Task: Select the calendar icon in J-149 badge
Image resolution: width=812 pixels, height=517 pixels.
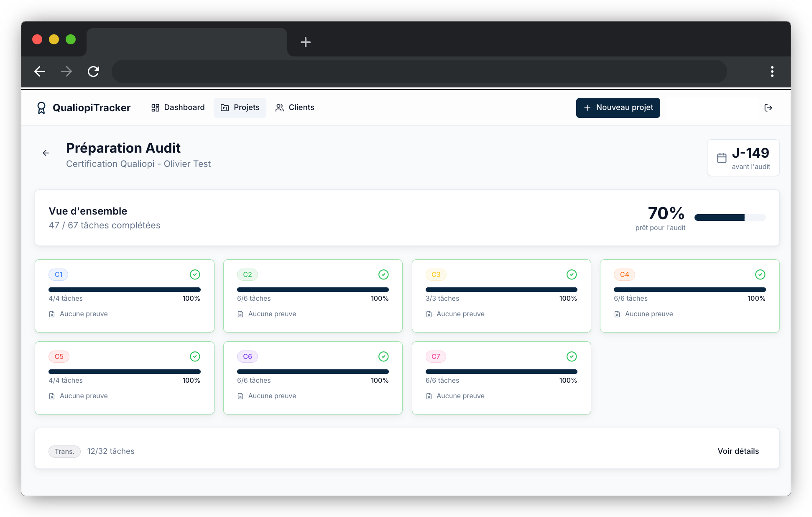Action: coord(722,158)
